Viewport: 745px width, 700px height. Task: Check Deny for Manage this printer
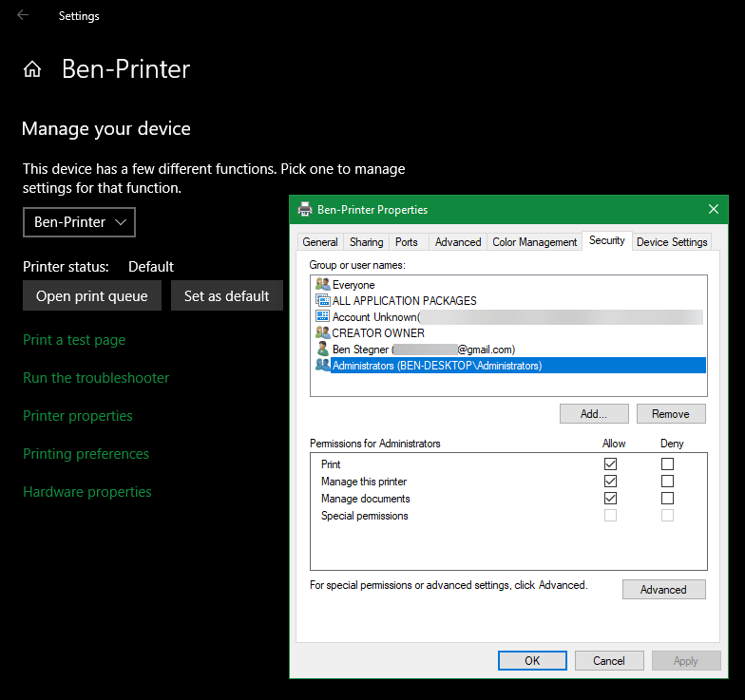coord(667,482)
